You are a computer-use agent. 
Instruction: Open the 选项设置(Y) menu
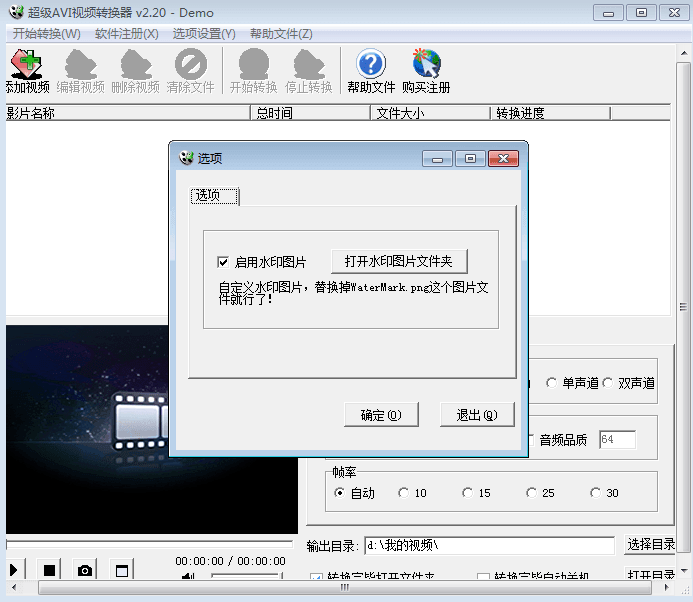pyautogui.click(x=204, y=34)
